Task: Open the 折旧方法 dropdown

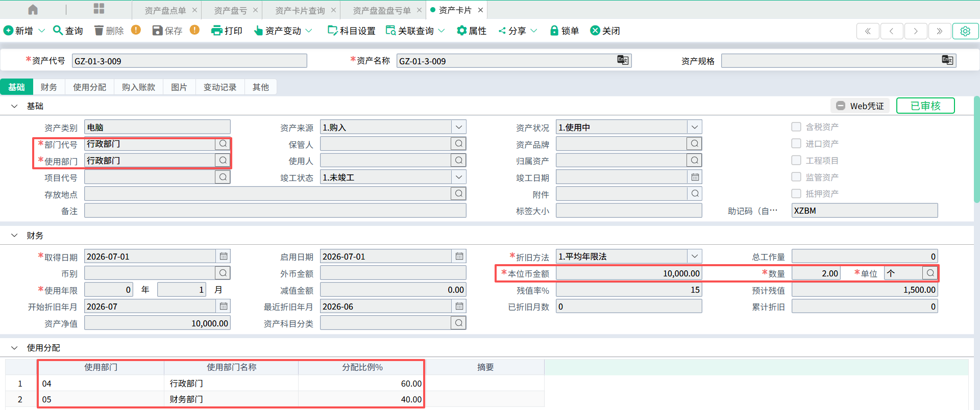Action: pos(695,256)
